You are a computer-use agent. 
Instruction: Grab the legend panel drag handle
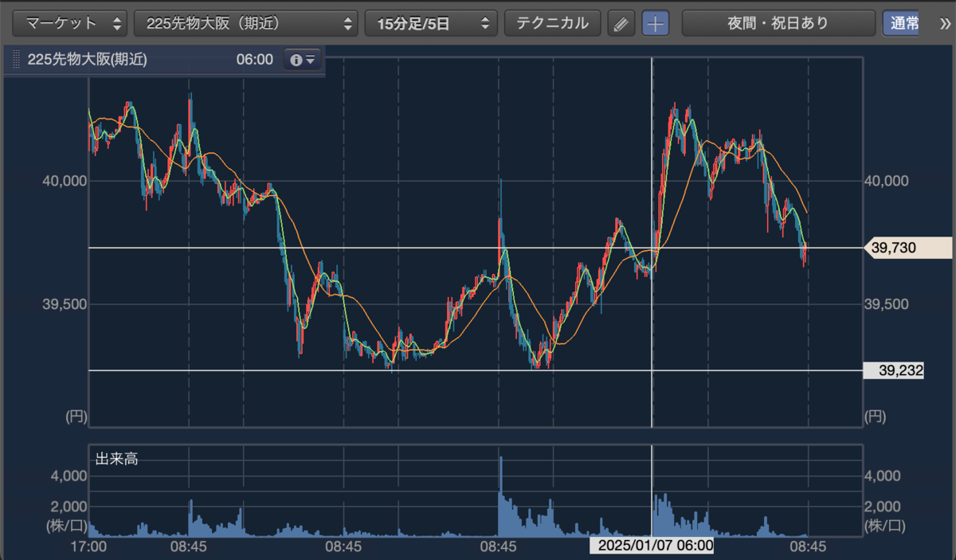[15, 60]
